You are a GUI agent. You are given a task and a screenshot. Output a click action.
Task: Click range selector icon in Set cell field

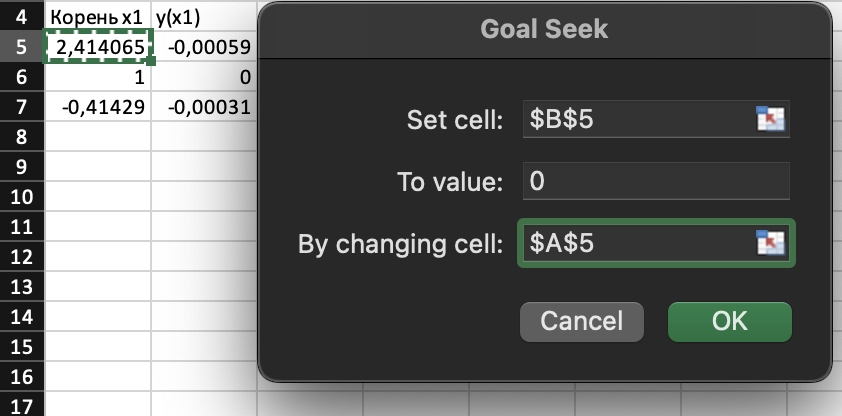tap(770, 119)
